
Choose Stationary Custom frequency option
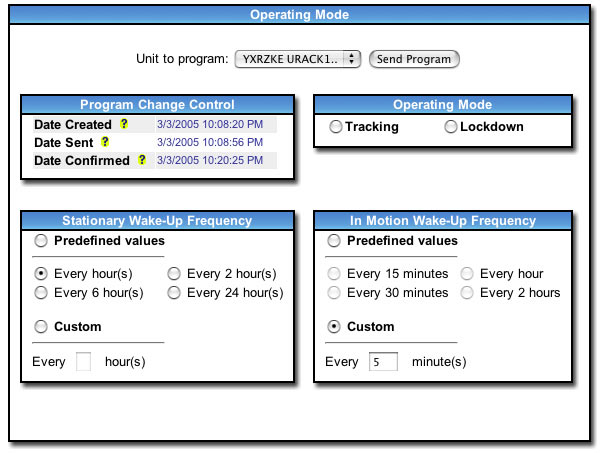pyautogui.click(x=41, y=327)
